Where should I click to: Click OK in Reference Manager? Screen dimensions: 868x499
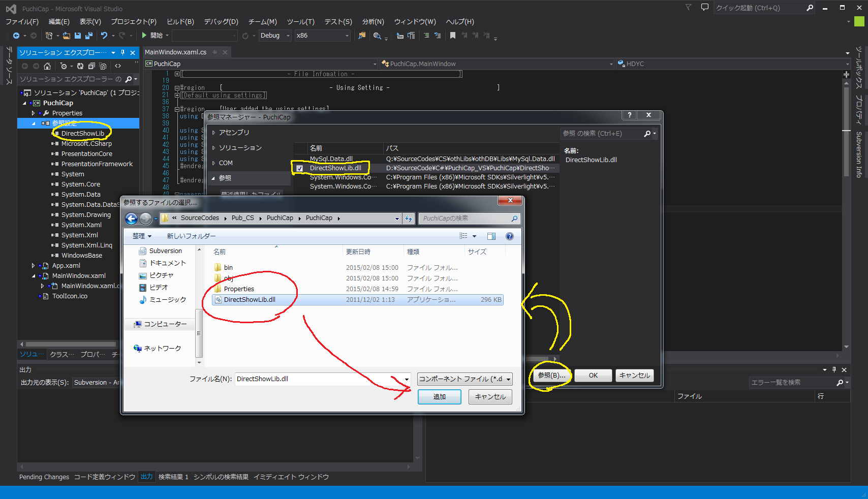pos(593,376)
